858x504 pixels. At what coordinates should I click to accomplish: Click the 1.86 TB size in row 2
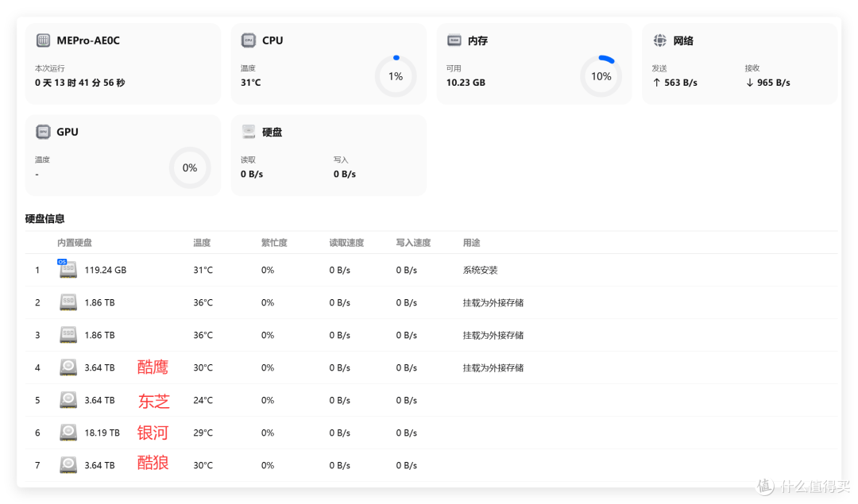[99, 302]
